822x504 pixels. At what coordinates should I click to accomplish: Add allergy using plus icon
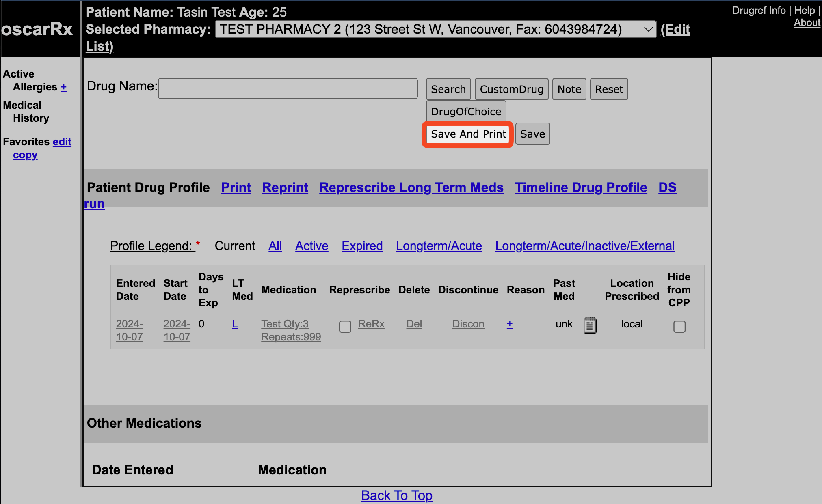pos(64,87)
